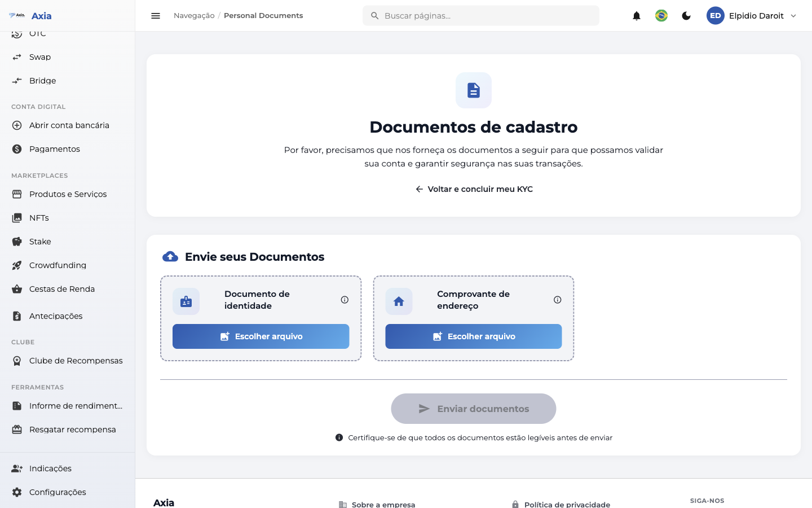
Task: Click the identity badge icon
Action: point(186,301)
